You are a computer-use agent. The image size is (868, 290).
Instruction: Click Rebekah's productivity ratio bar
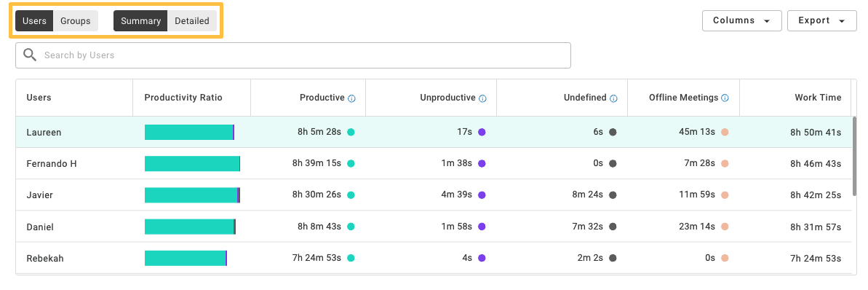[186, 259]
